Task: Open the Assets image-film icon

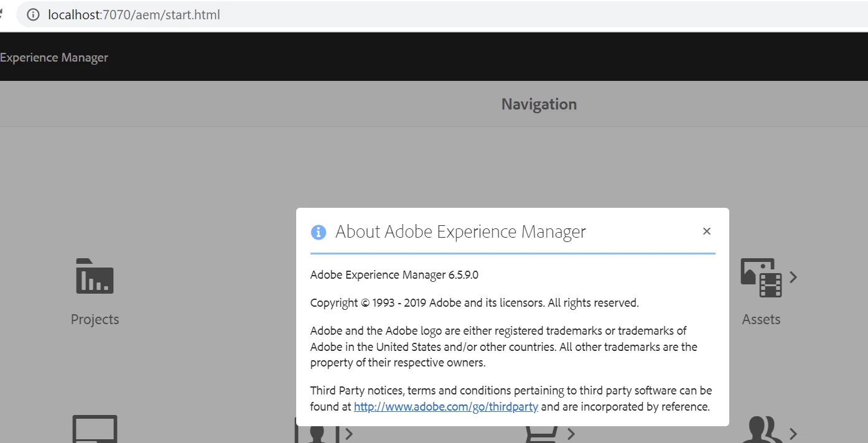Action: (x=761, y=277)
